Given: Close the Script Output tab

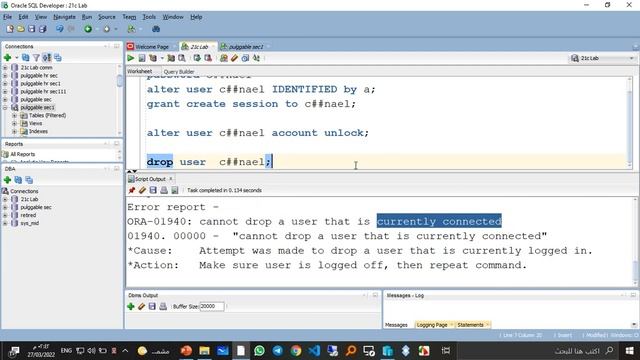Looking at the screenshot, I should pos(171,179).
